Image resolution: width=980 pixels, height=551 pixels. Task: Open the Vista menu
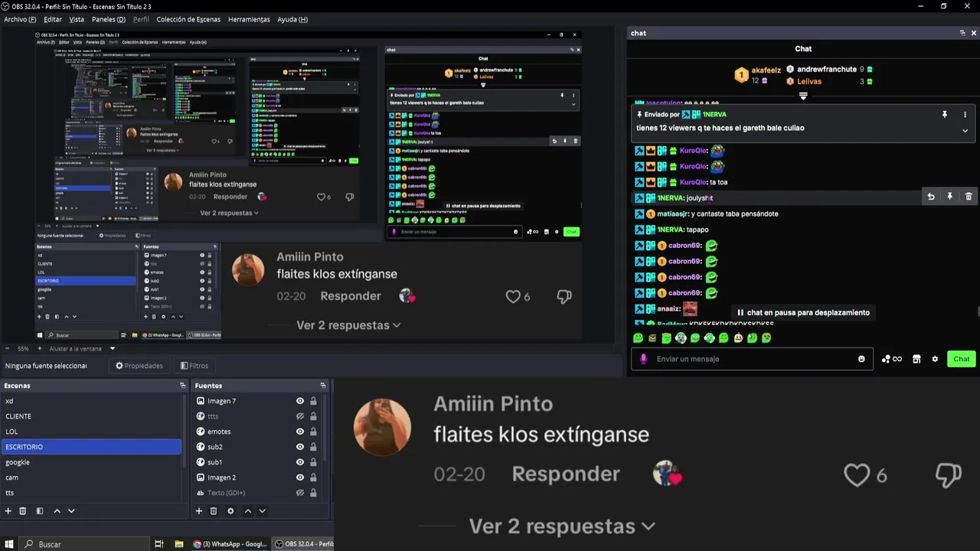(77, 19)
